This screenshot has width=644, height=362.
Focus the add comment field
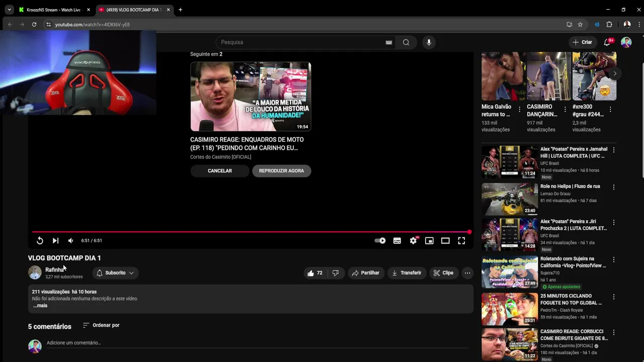click(x=257, y=343)
